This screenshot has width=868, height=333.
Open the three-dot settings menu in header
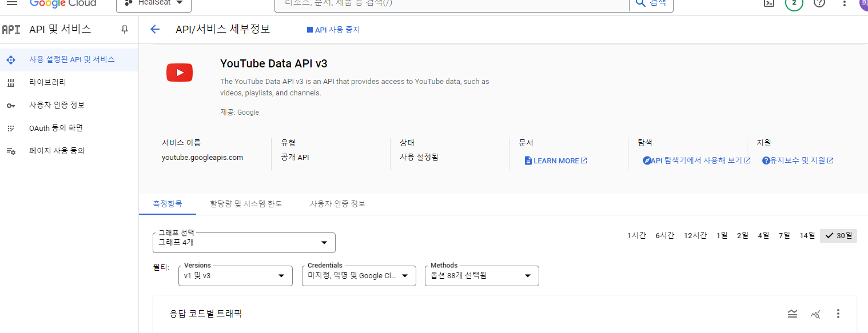coord(845,3)
